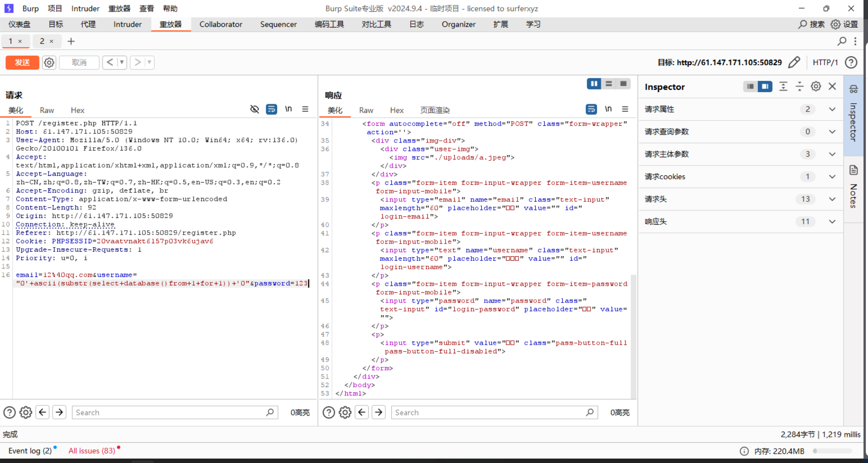Open request search settings gear

[x=26, y=412]
